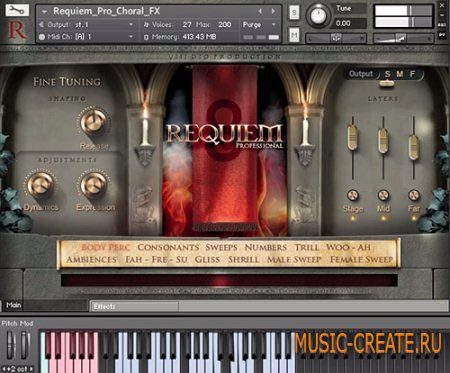Screen dimensions: 450x373
Task: Minimize the instrument view with minus icon
Action: point(442,15)
